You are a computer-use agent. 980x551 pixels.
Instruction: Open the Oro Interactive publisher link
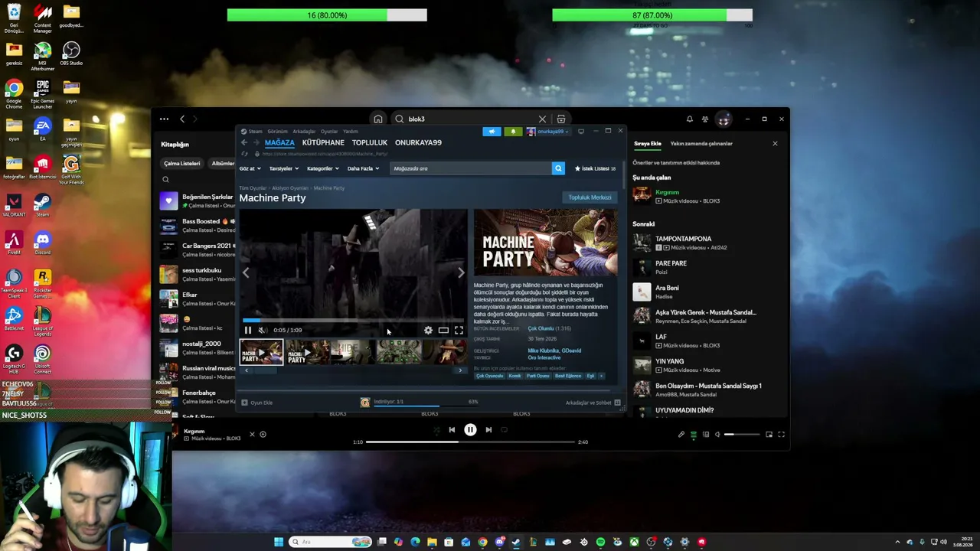pos(544,357)
